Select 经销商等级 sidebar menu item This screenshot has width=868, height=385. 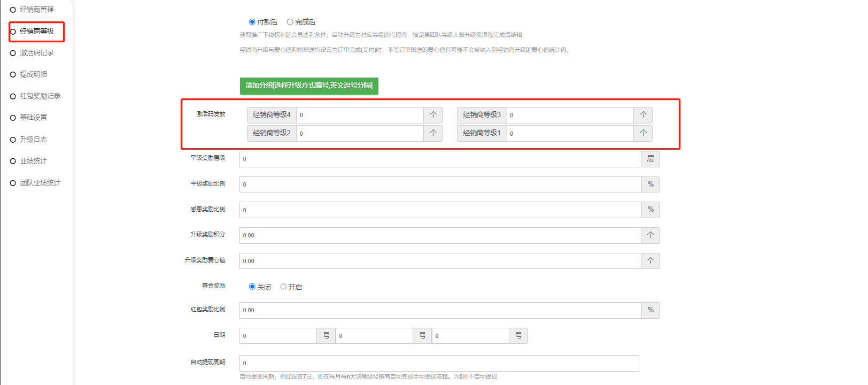pyautogui.click(x=36, y=32)
